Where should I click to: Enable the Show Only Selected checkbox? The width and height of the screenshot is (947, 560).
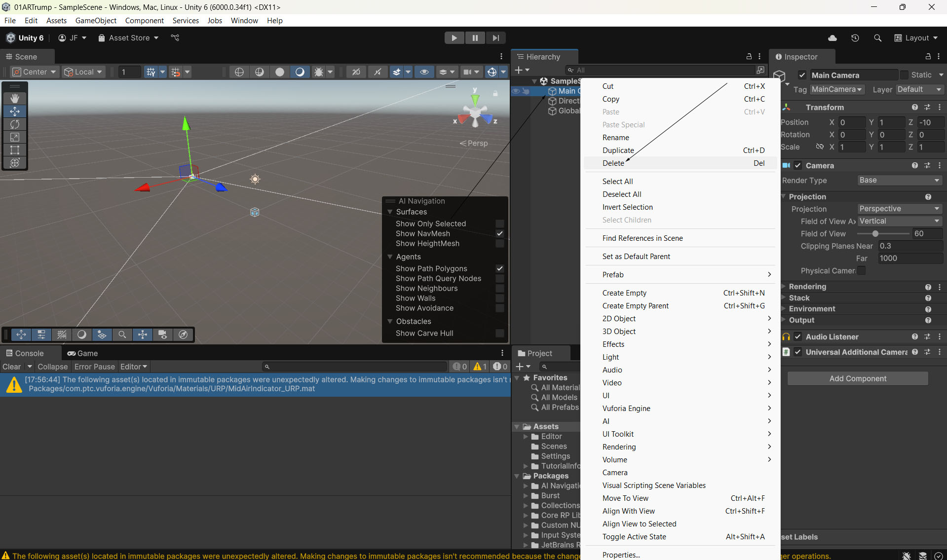click(x=499, y=224)
